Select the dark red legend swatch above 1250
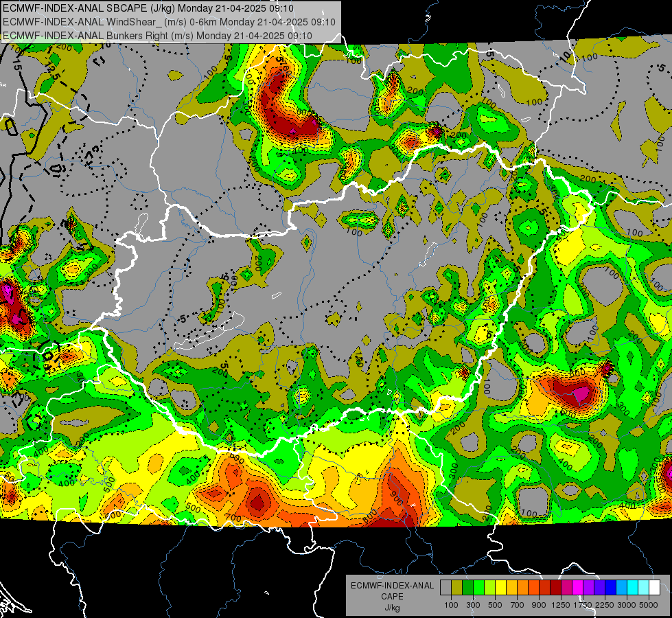Screen dimensions: 672x618 (556, 587)
